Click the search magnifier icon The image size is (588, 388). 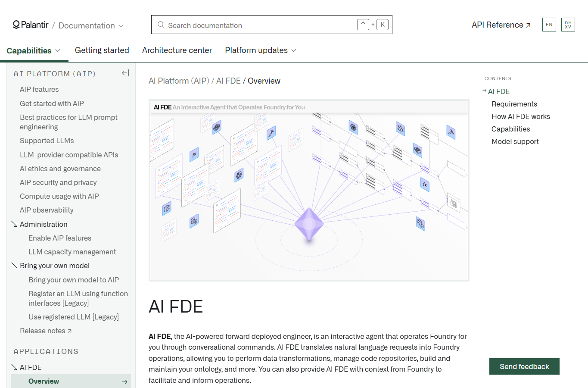point(161,25)
